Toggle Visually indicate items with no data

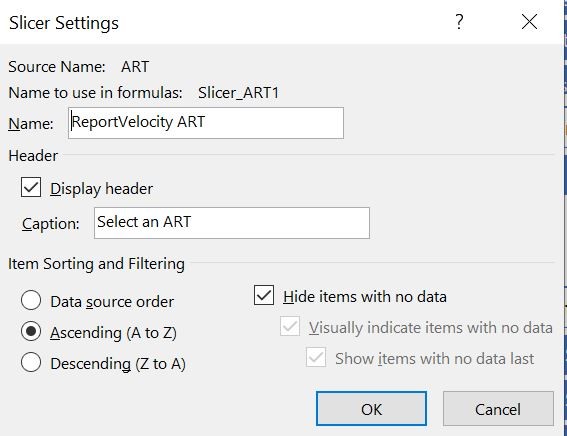[290, 326]
